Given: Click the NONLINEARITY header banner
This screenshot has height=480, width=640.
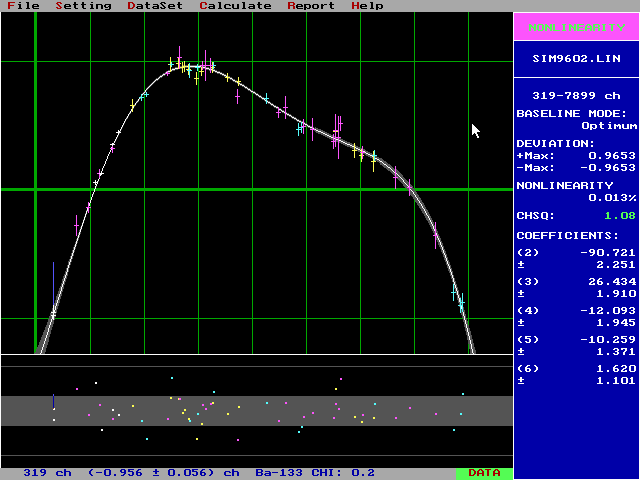Looking at the screenshot, I should [x=576, y=27].
